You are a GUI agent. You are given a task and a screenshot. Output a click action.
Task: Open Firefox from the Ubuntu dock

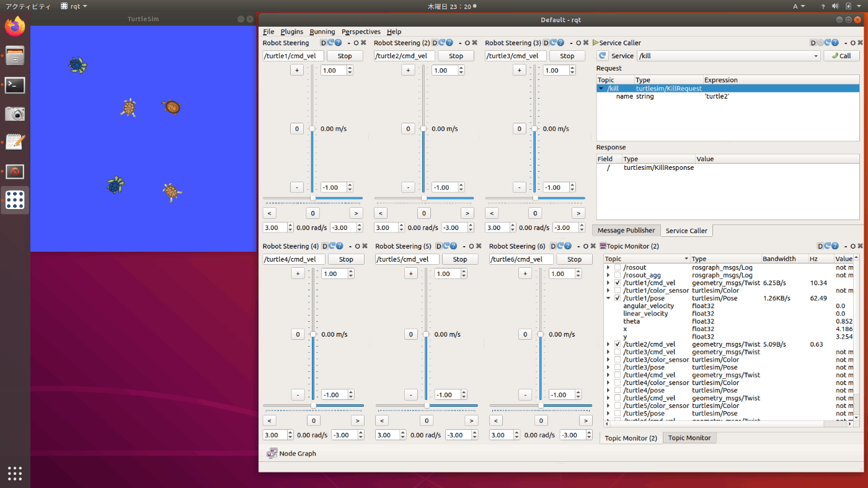point(15,27)
